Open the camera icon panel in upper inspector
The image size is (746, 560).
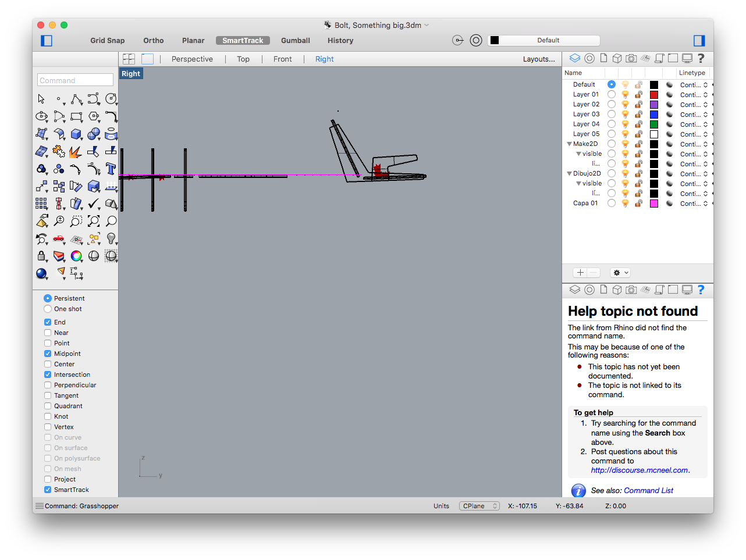tap(631, 58)
